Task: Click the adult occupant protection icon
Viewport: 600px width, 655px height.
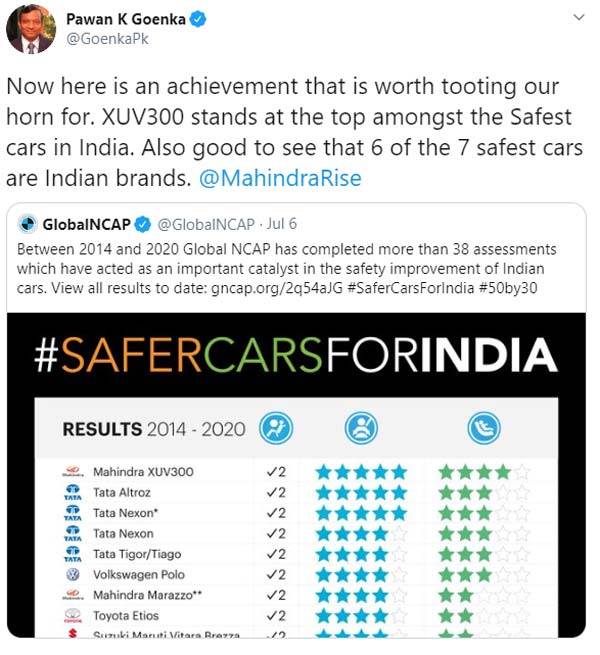Action: (x=276, y=429)
